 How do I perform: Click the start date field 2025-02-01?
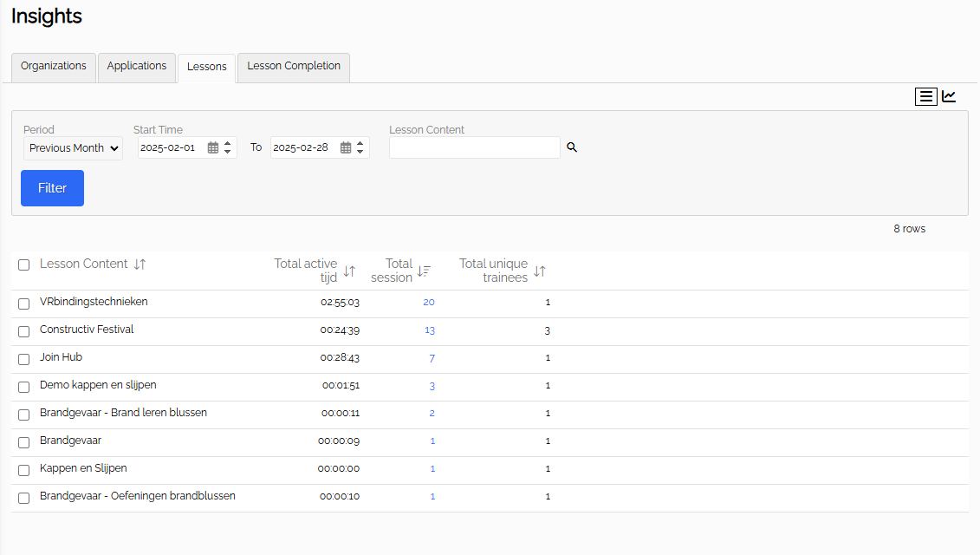187,147
